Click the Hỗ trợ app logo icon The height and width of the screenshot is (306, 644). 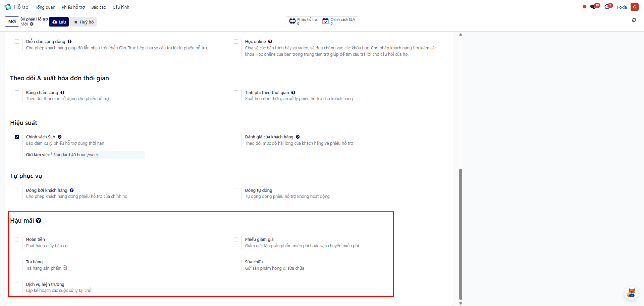pos(8,7)
